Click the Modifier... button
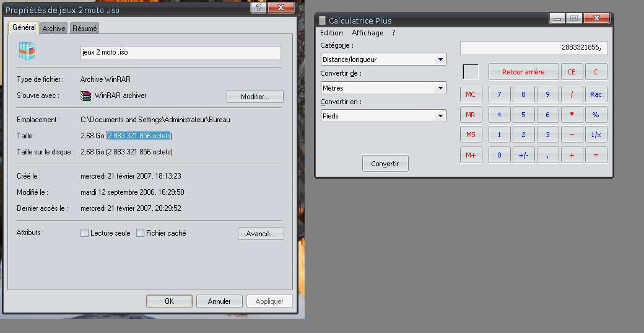Image resolution: width=644 pixels, height=333 pixels. tap(255, 97)
